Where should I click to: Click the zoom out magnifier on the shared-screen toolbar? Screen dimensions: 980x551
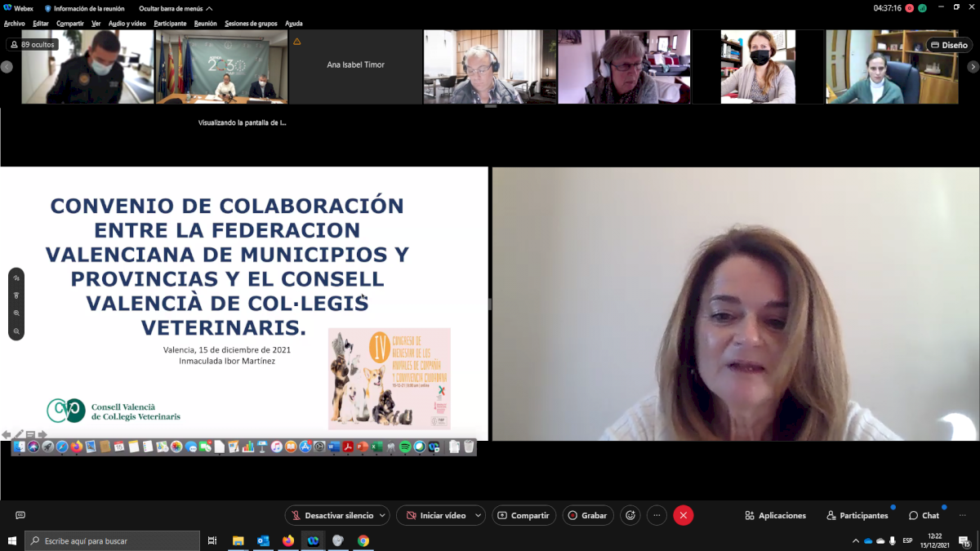[x=16, y=331]
